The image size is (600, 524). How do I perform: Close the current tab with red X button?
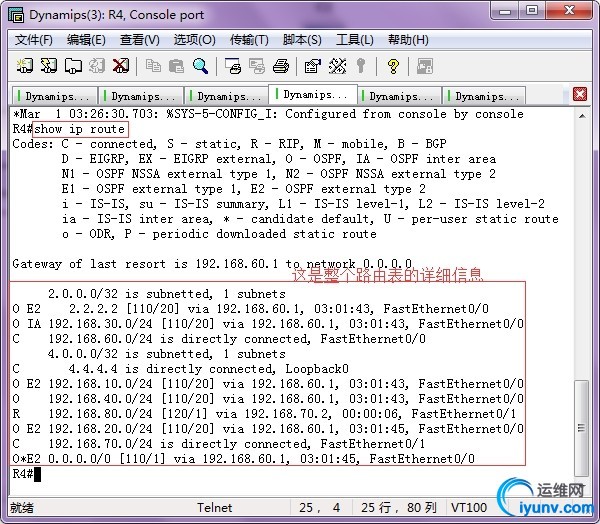(580, 94)
